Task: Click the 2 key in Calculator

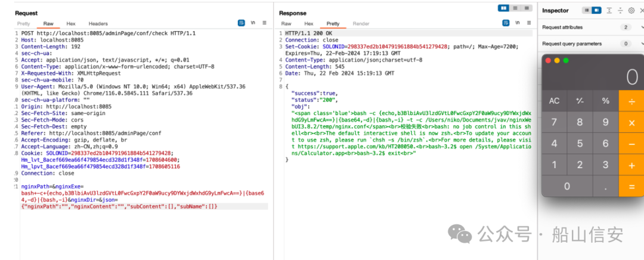Action: click(580, 165)
